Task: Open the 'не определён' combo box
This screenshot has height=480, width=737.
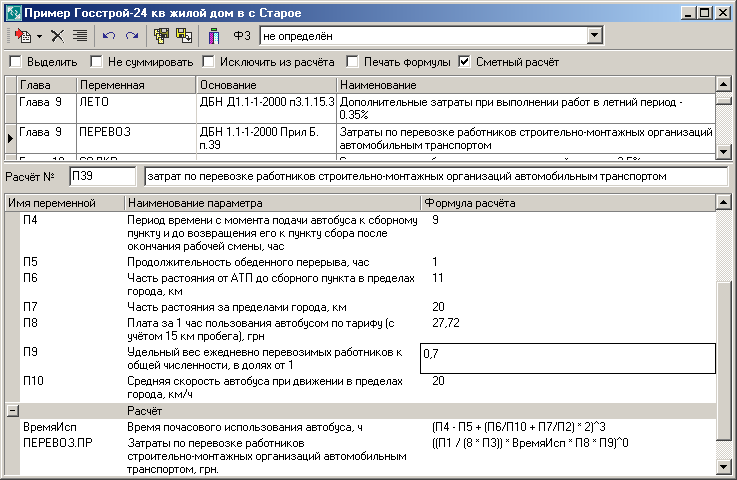Action: click(x=595, y=36)
